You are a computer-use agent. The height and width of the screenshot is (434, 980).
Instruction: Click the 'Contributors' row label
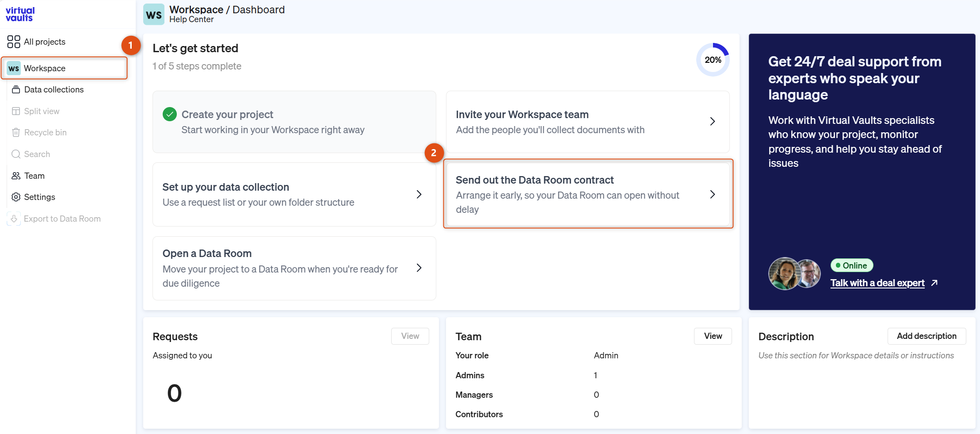click(479, 414)
